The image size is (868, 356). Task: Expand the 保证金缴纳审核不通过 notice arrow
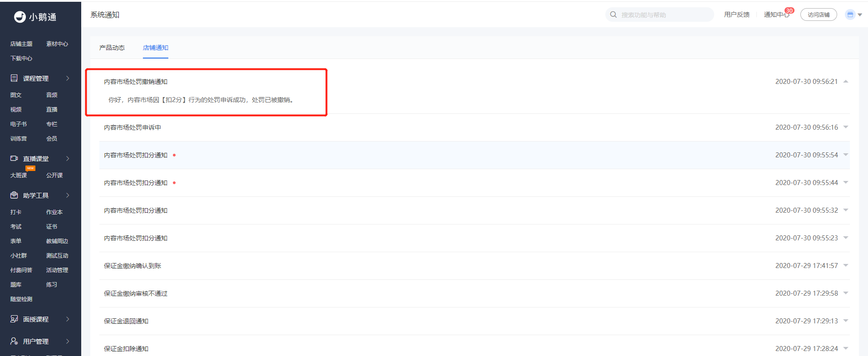point(846,293)
